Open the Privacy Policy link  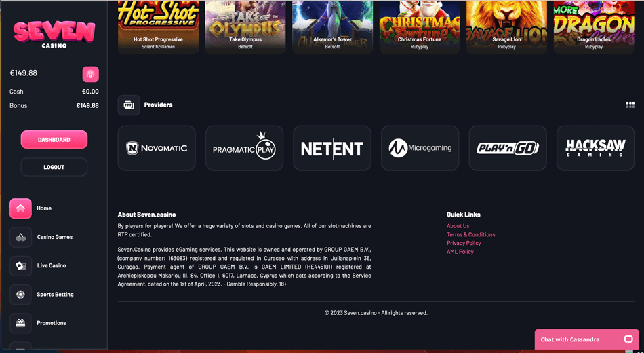click(x=464, y=243)
